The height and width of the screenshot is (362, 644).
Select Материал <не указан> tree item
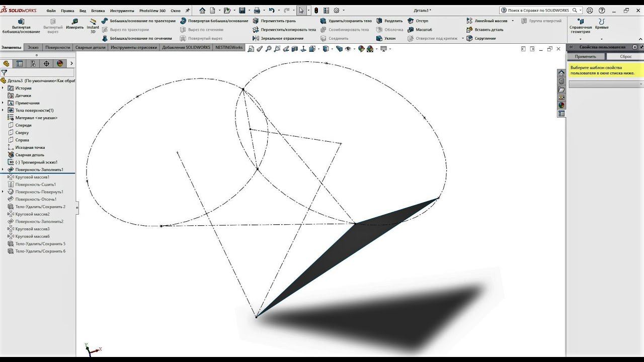coord(33,118)
